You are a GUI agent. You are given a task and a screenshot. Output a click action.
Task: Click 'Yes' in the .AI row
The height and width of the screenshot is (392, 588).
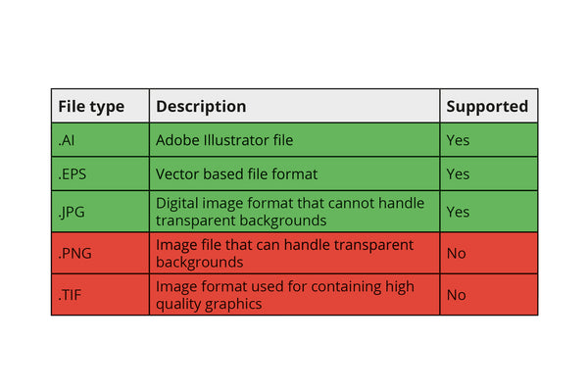(458, 140)
